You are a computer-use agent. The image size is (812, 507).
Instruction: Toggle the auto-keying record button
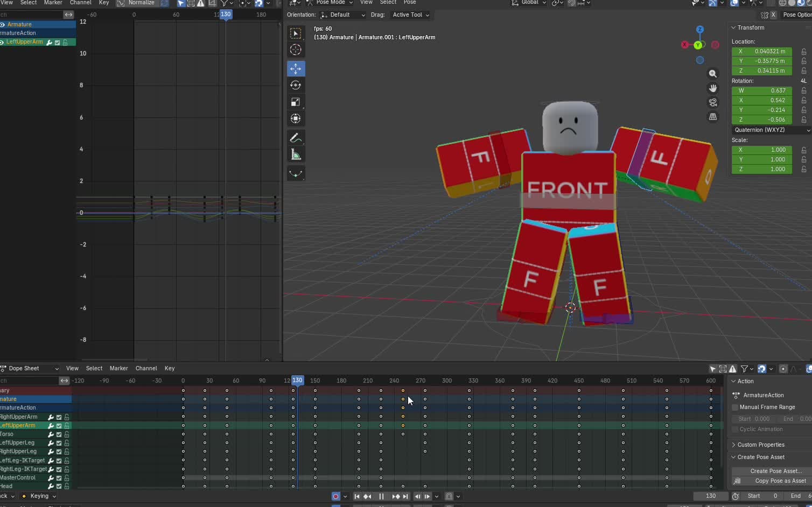(335, 496)
